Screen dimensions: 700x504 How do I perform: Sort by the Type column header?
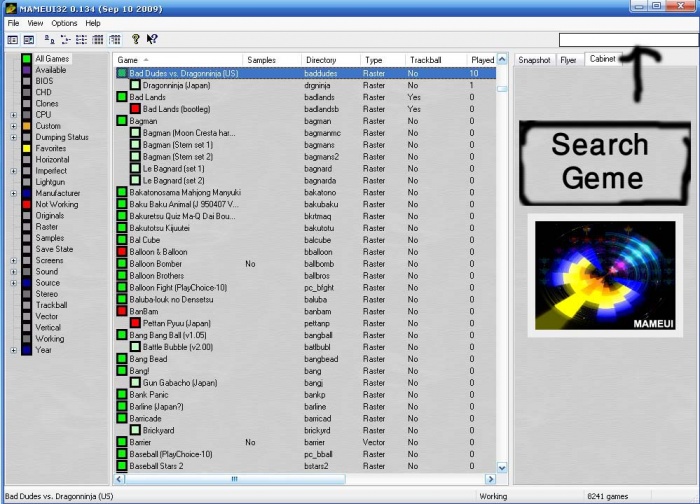pos(383,60)
